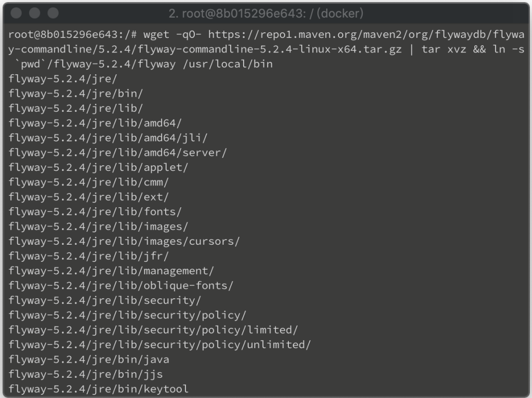Screen dimensions: 532x398
Task: Click the flyway-commandline tar.gz filename
Action: pos(270,49)
